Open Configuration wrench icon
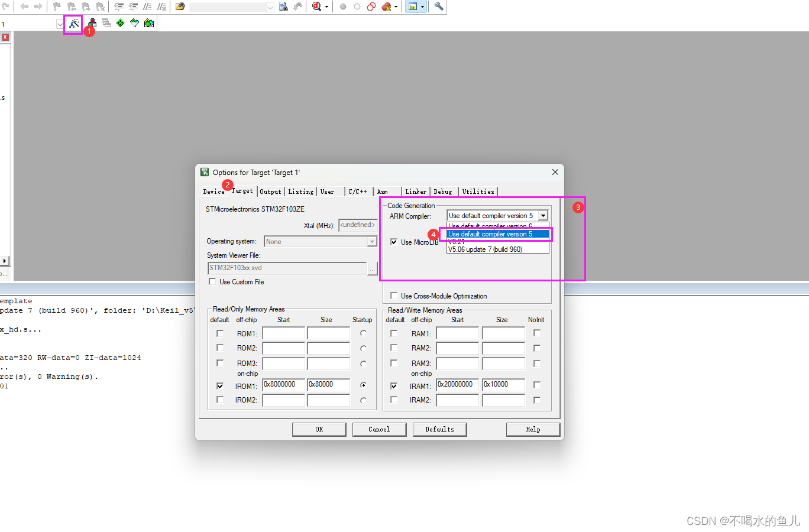Viewport: 809px width, 532px height. [x=439, y=7]
